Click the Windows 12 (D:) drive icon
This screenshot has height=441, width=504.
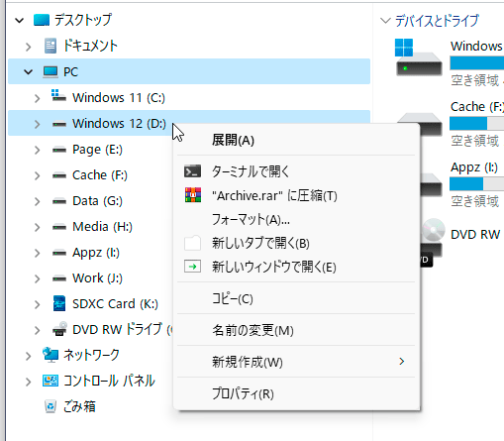click(x=59, y=124)
